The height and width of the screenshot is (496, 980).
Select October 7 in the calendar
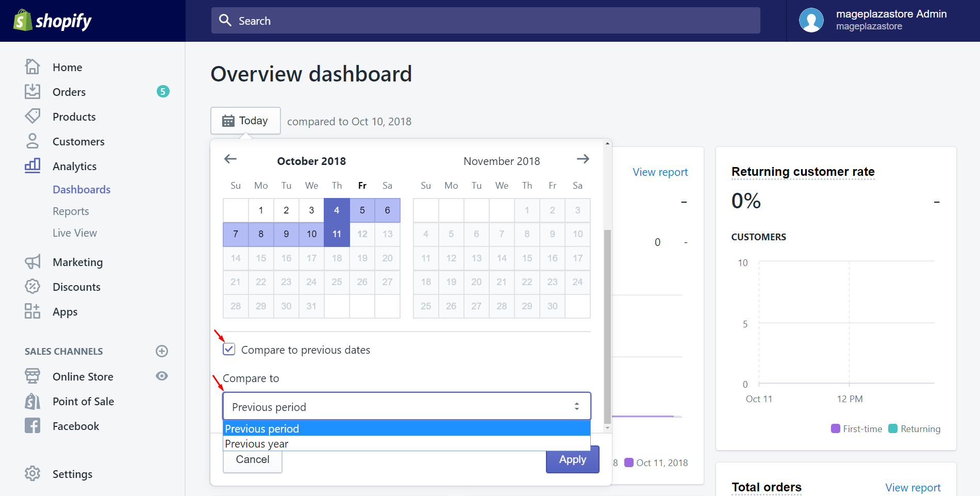tap(236, 234)
